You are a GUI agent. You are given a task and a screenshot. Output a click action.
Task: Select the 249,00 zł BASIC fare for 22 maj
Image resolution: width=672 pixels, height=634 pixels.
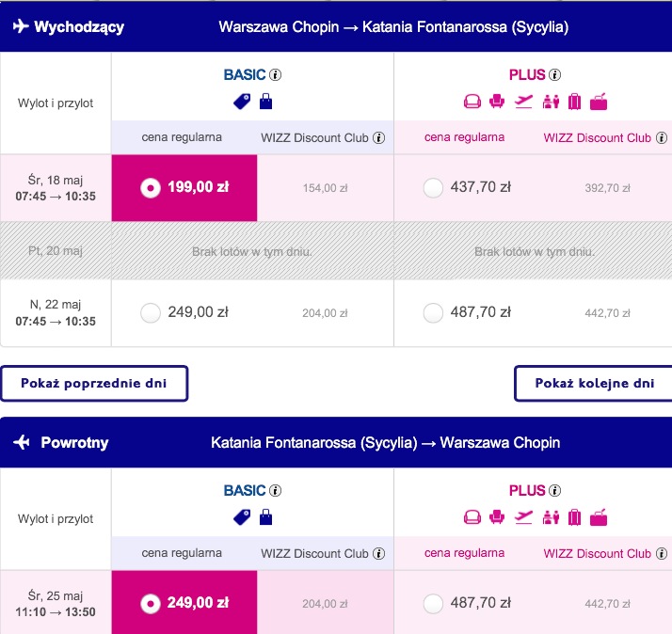(151, 312)
